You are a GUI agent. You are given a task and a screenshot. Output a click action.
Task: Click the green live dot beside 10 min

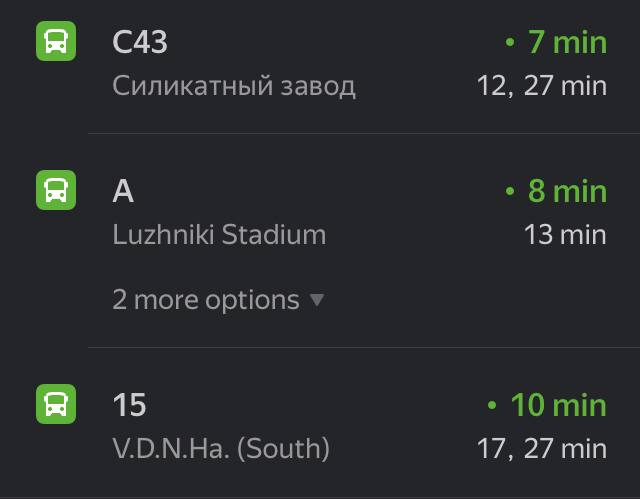pos(492,405)
